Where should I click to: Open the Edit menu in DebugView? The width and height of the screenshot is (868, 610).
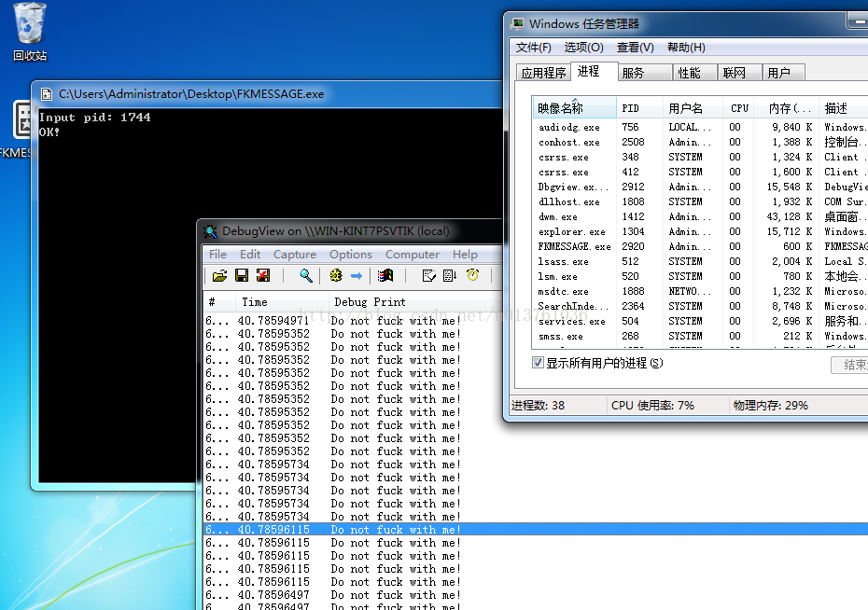pyautogui.click(x=249, y=255)
